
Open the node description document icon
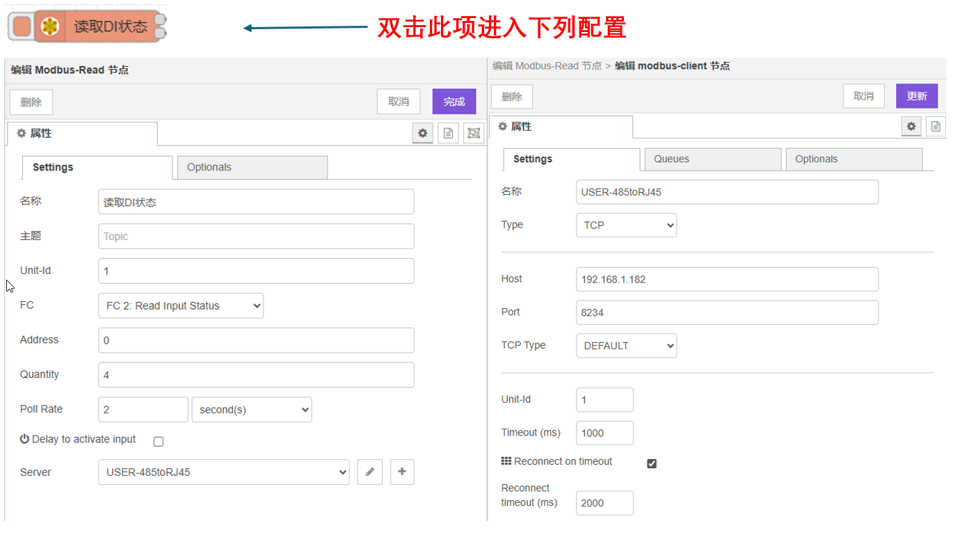pos(449,133)
